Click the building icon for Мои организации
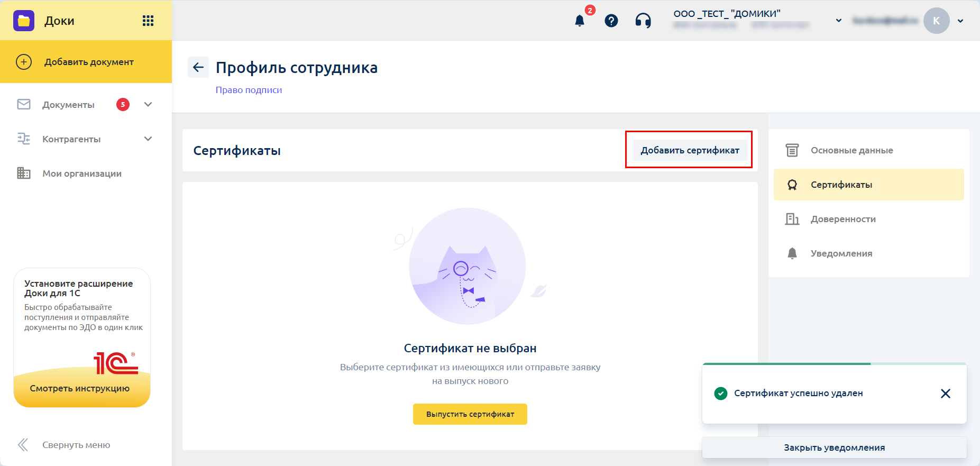Viewport: 980px width, 466px height. (24, 173)
